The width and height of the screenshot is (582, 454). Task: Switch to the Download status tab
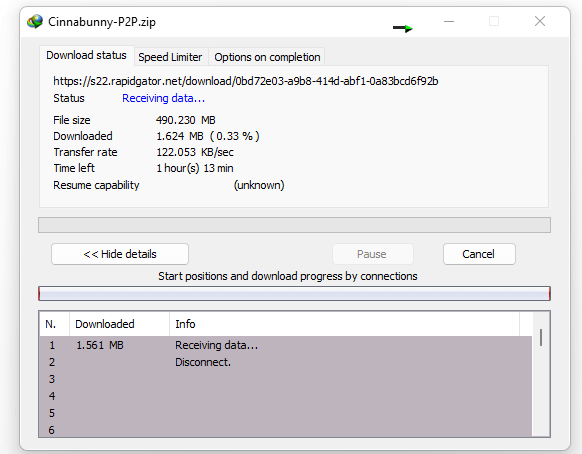86,55
